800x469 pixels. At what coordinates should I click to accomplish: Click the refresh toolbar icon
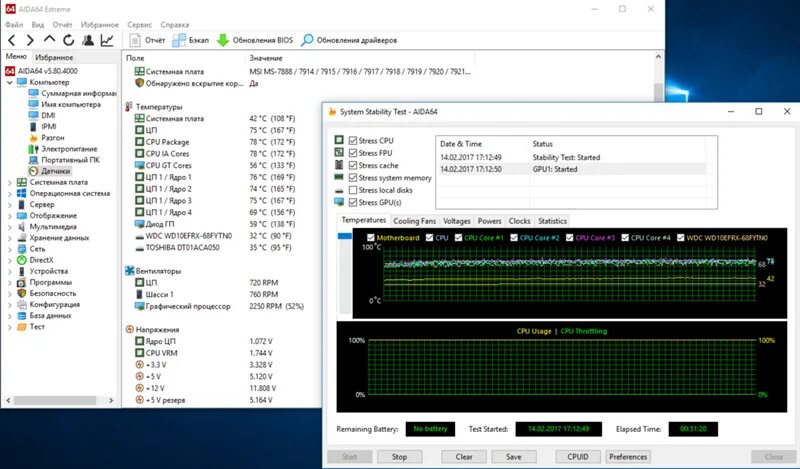click(68, 40)
